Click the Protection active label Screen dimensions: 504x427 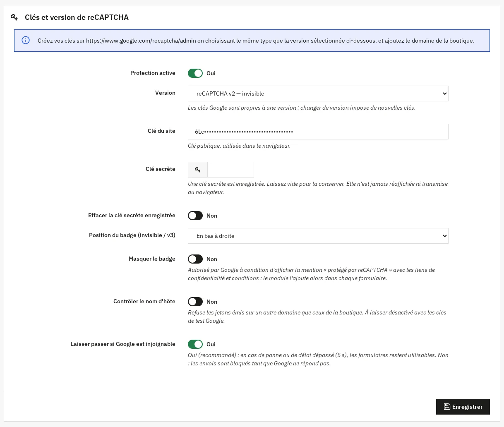click(x=153, y=73)
